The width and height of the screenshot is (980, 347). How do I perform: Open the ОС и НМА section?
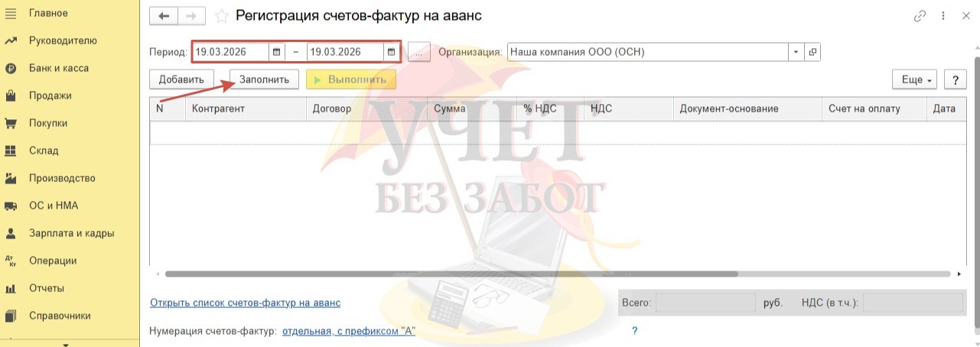click(54, 206)
